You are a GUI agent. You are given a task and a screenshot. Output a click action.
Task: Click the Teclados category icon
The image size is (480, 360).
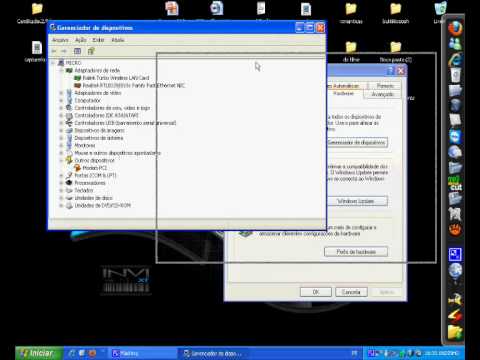tap(69, 190)
